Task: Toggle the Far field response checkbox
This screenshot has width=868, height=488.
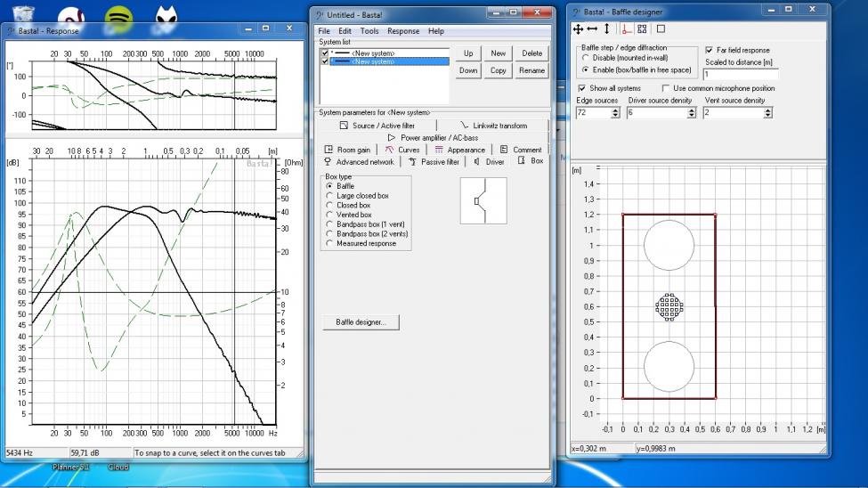Action: click(x=710, y=50)
